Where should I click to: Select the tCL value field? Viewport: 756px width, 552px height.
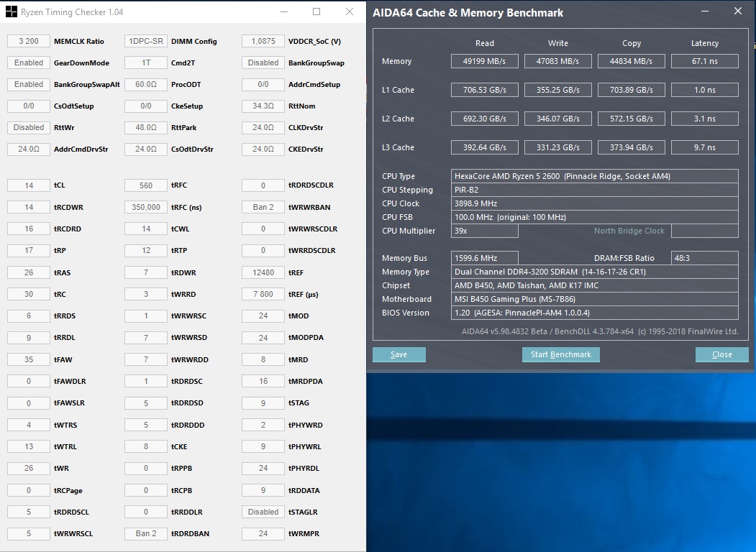[x=29, y=185]
